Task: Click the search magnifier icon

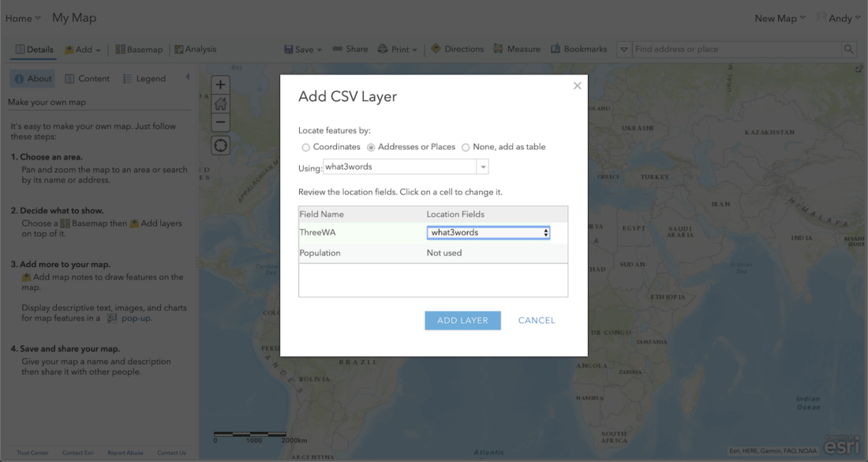Action: click(848, 49)
